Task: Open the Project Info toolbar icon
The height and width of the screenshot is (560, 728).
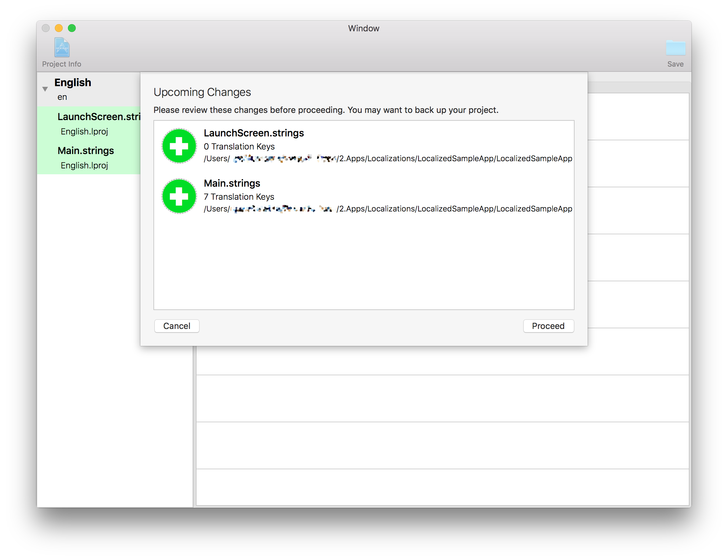Action: point(62,48)
